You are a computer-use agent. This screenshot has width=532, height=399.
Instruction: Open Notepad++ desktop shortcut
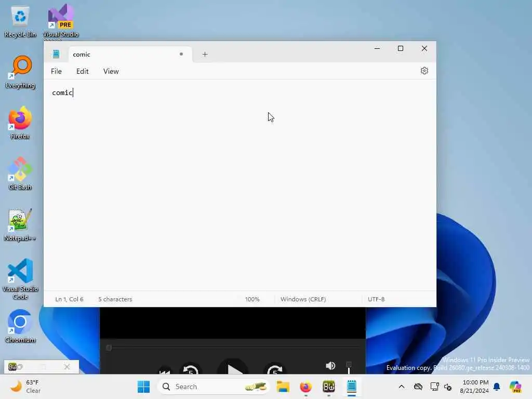20,224
